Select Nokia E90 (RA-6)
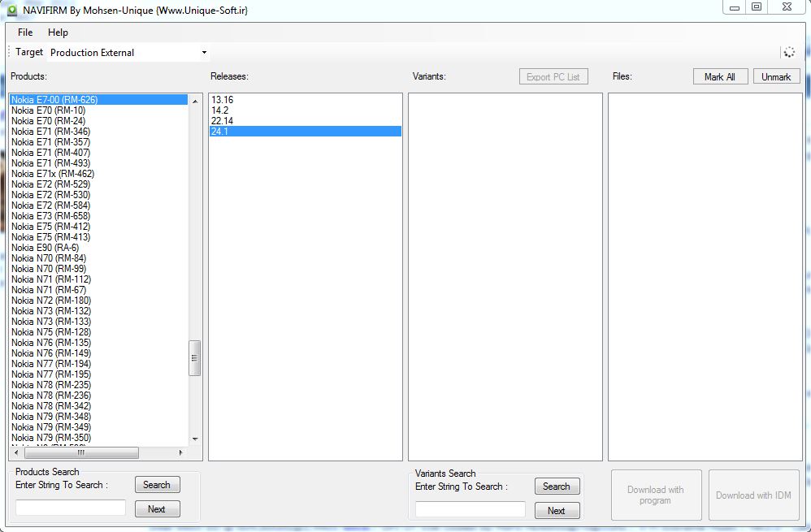 coord(99,248)
